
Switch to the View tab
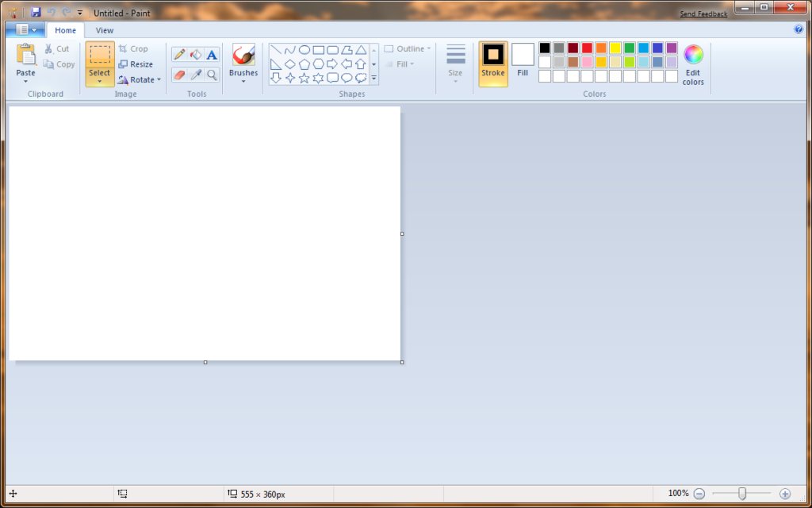105,30
